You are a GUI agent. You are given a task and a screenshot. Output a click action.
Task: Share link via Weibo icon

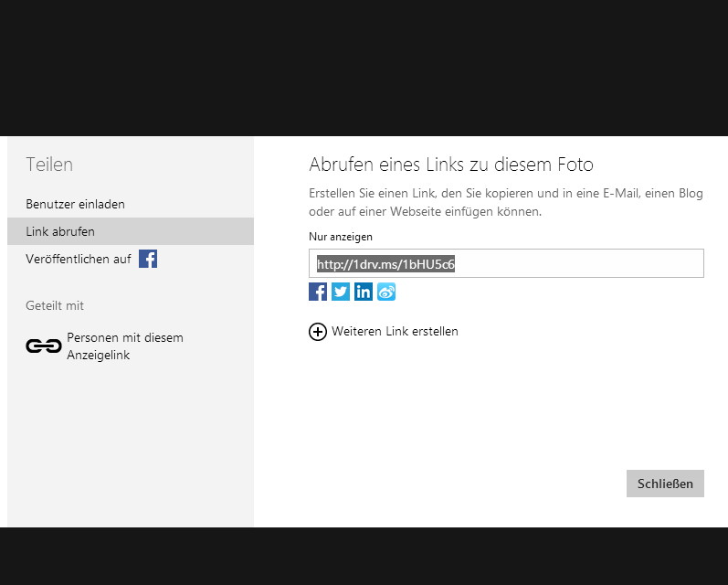coord(386,292)
